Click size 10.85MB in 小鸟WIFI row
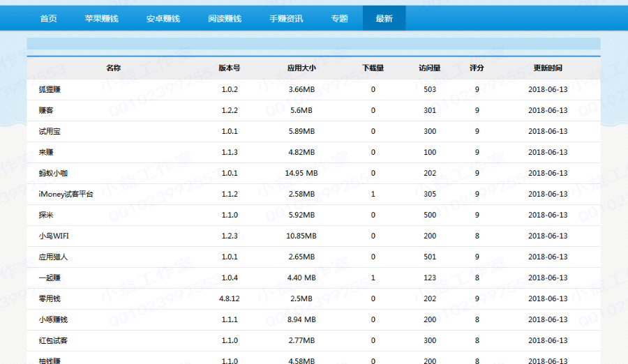This screenshot has height=364, width=628. [x=301, y=236]
